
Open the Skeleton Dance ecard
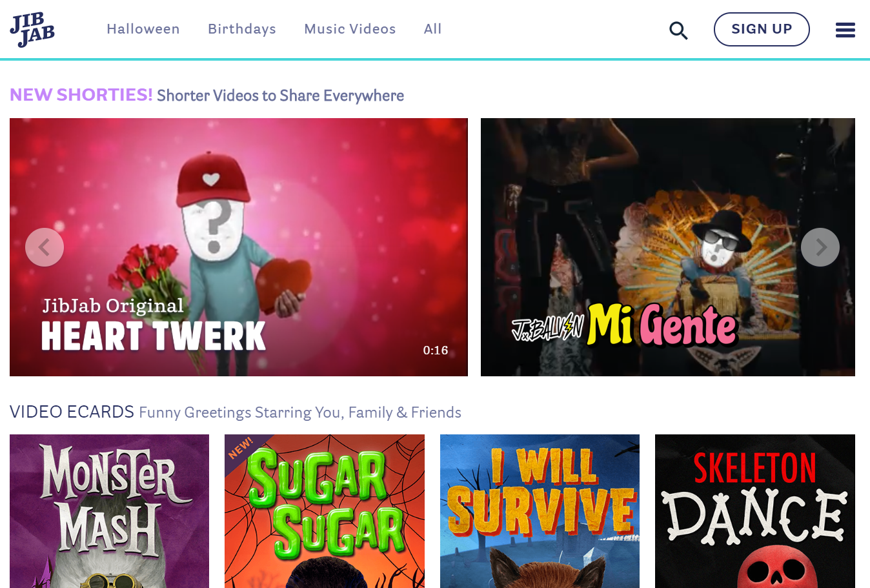coord(754,511)
